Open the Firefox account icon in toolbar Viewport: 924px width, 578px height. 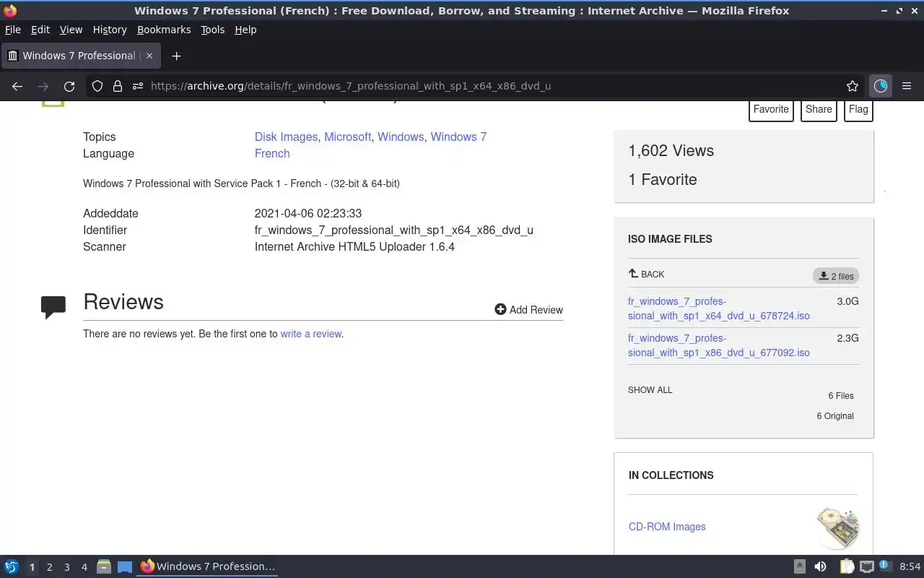pos(881,86)
